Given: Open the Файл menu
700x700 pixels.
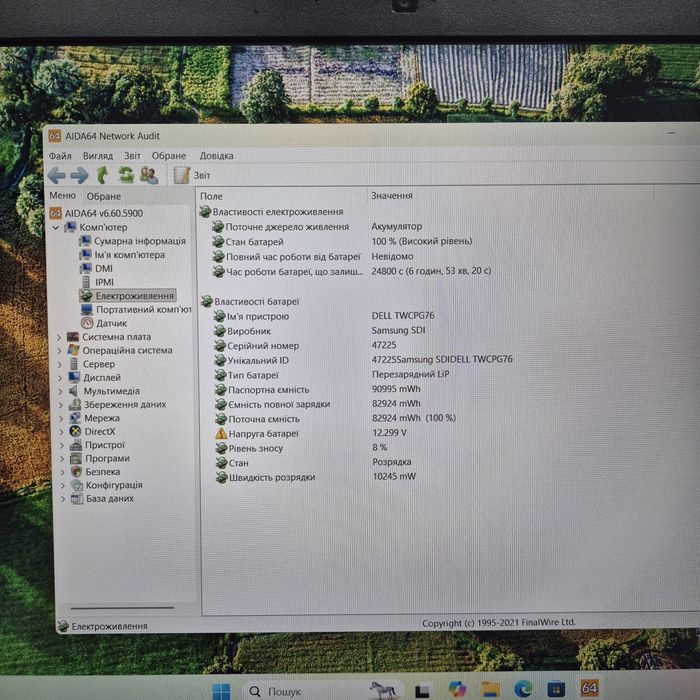Looking at the screenshot, I should coord(60,156).
